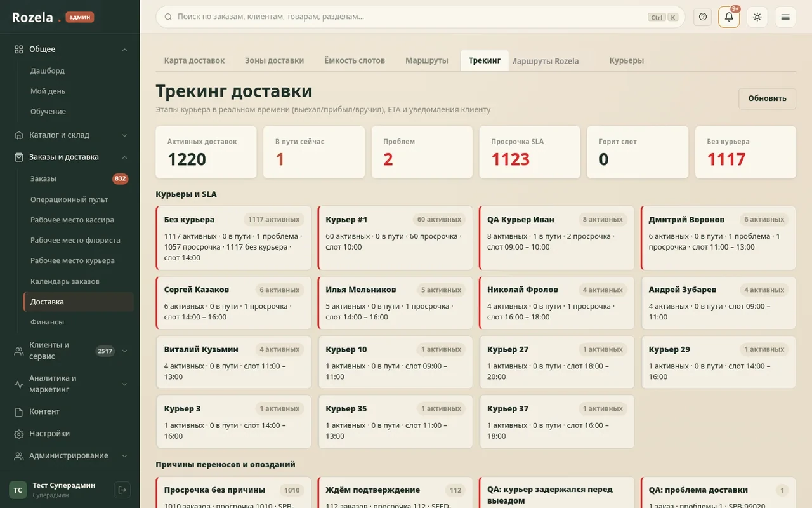The image size is (812, 508).
Task: Open the Маршруты Rozela tab
Action: click(x=545, y=61)
